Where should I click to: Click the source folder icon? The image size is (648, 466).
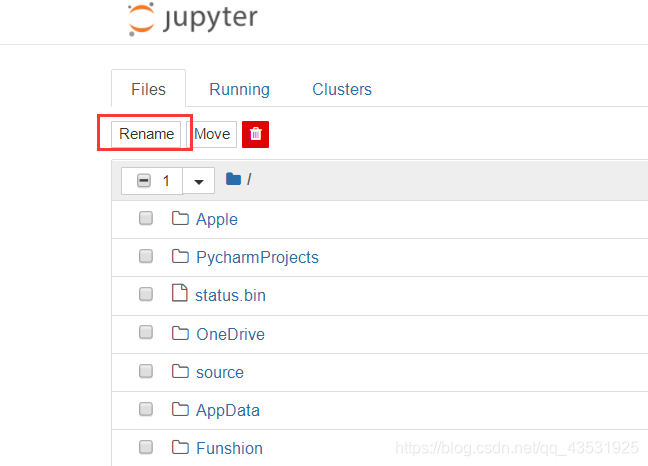[x=180, y=371]
